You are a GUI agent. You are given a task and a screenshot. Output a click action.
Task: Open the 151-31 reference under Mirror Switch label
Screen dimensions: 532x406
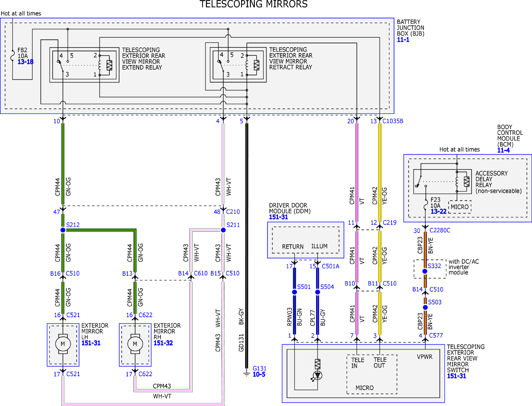coord(457,376)
